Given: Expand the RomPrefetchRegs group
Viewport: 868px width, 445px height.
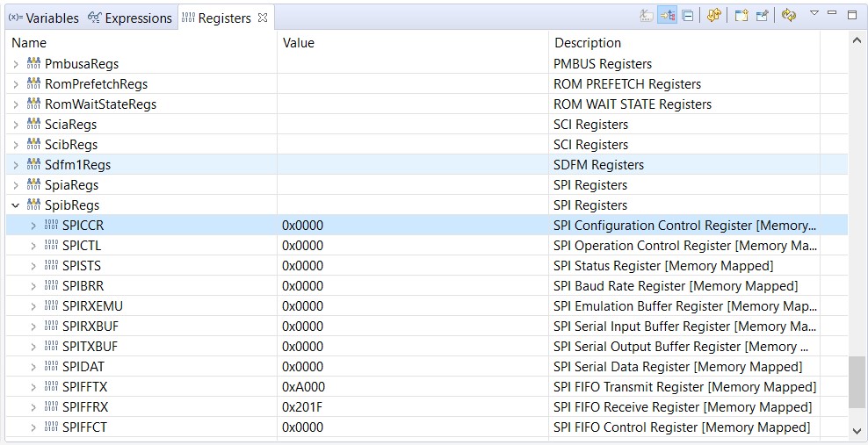Looking at the screenshot, I should click(x=16, y=84).
